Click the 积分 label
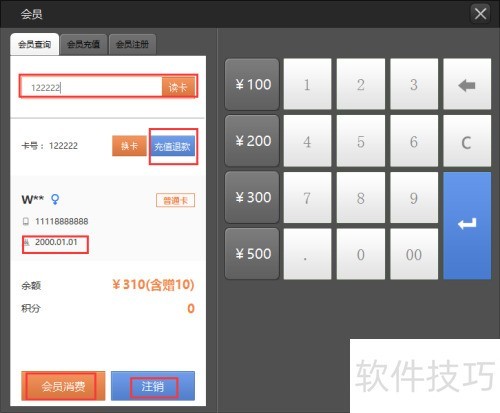Screen dimensions: 500x413 pos(31,308)
